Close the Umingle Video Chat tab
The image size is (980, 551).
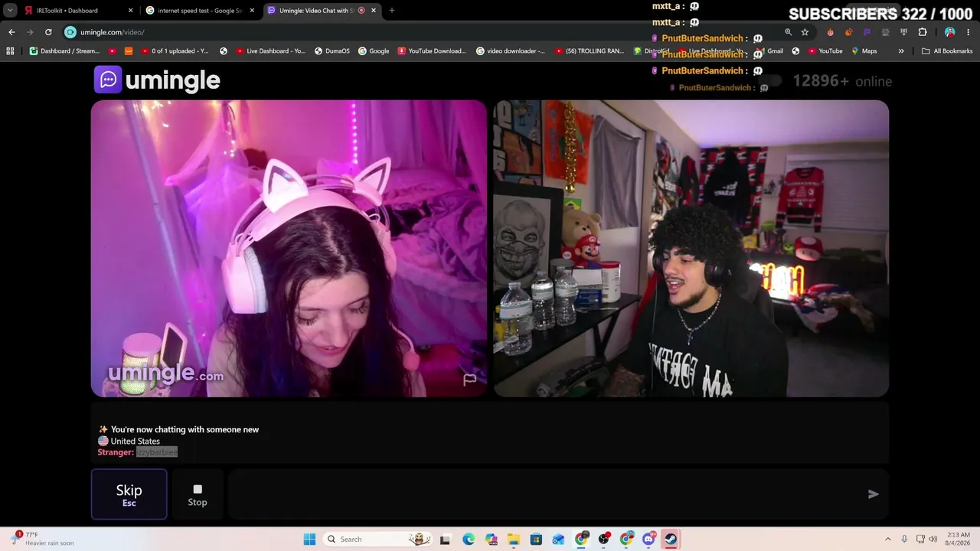click(x=374, y=11)
